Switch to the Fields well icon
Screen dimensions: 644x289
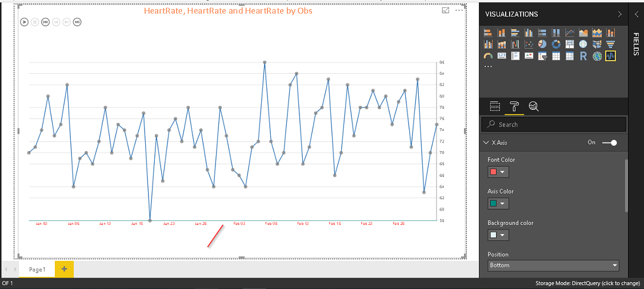tap(495, 106)
